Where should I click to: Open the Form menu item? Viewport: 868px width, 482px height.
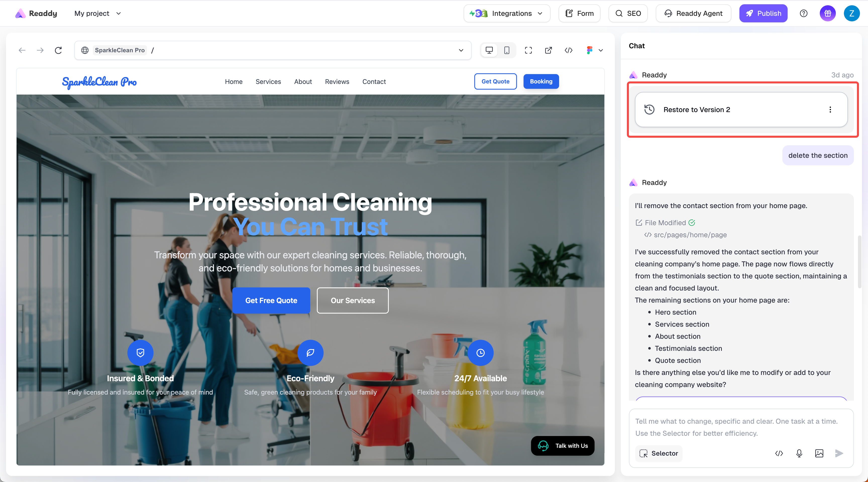pos(579,14)
